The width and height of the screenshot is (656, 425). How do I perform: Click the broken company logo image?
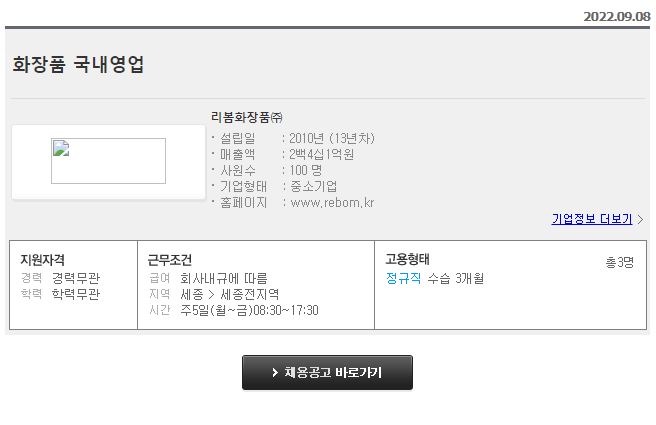click(x=108, y=161)
